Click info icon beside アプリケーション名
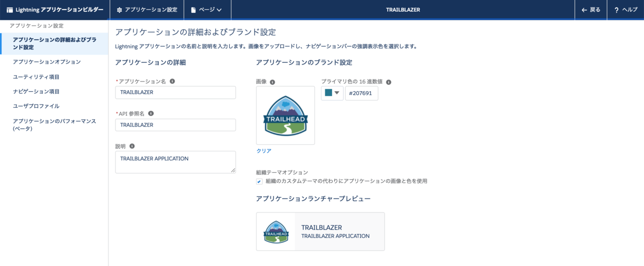 click(172, 81)
